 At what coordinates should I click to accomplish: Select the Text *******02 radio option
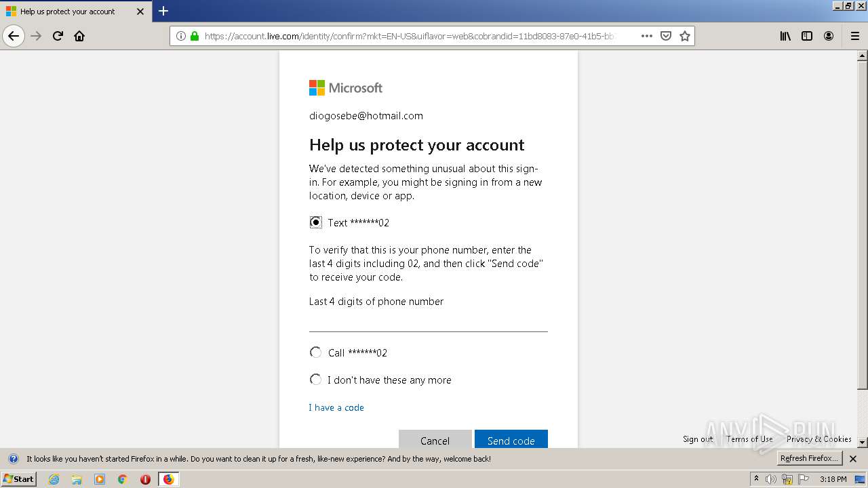(316, 222)
